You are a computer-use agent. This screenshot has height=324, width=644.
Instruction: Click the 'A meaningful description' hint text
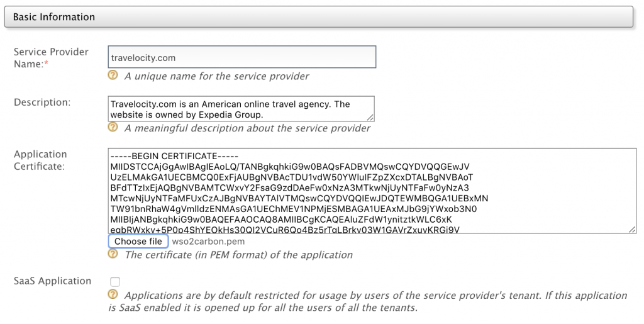[247, 128]
